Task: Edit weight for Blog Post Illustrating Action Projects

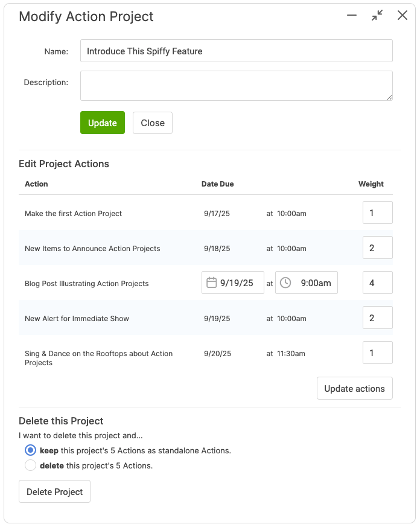Action: pyautogui.click(x=377, y=283)
